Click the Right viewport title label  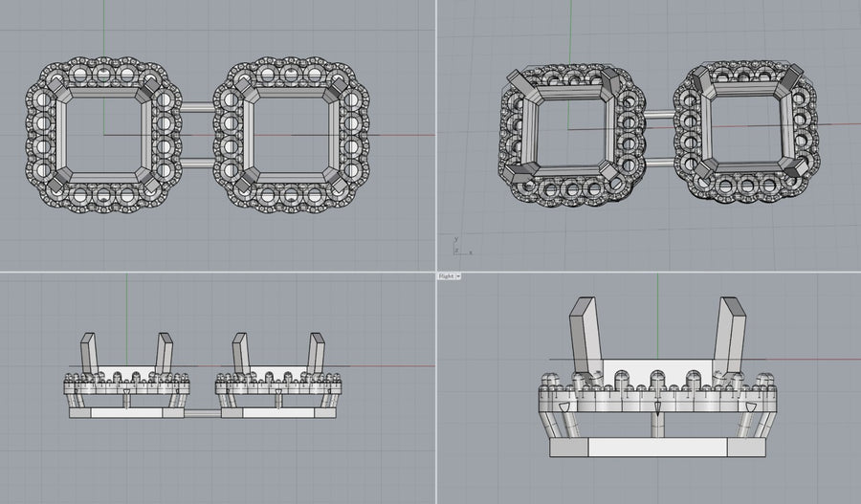coord(446,276)
